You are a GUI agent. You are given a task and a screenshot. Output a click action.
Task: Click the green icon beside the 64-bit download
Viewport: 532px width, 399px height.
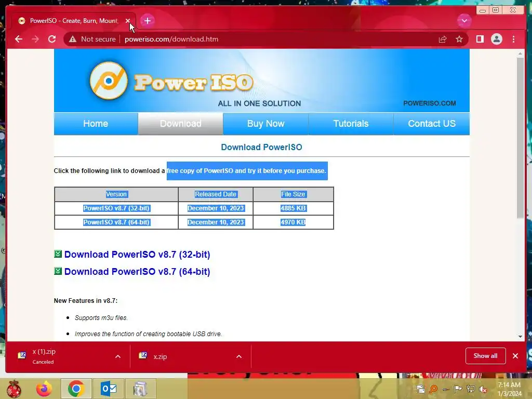(58, 271)
